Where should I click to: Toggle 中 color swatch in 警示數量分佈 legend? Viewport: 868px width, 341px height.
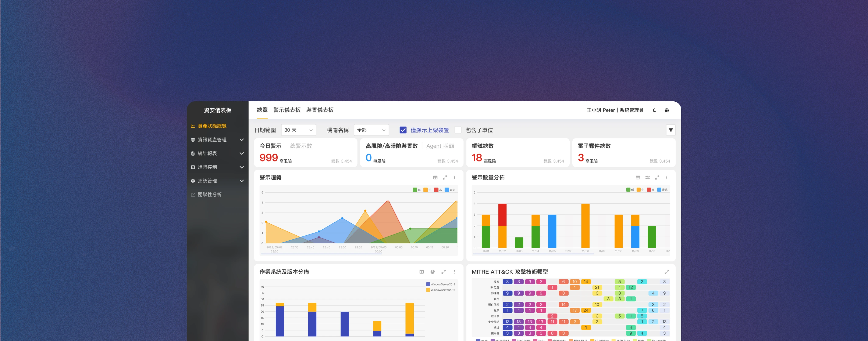click(x=638, y=190)
